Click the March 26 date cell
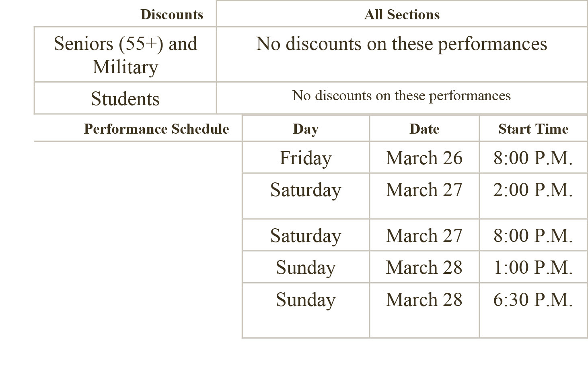Screen dimensions: 588x368 (424, 158)
